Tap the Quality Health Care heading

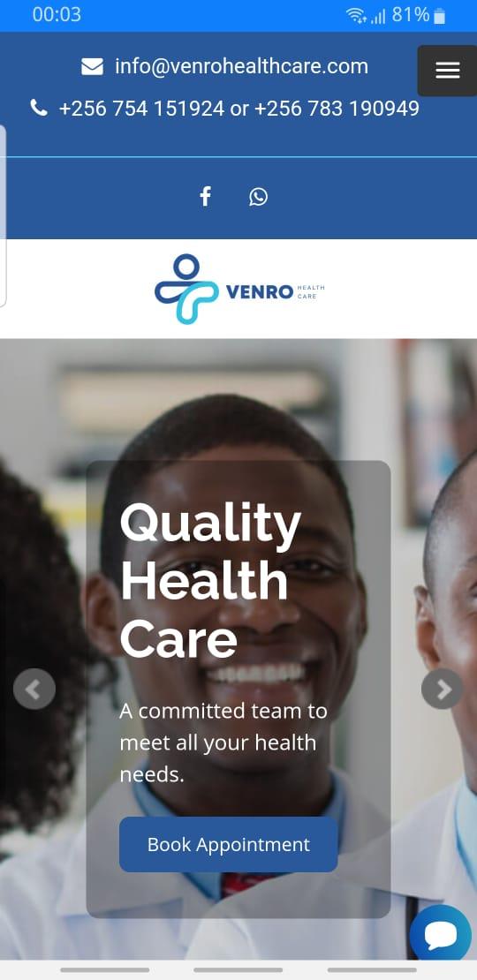tap(211, 581)
